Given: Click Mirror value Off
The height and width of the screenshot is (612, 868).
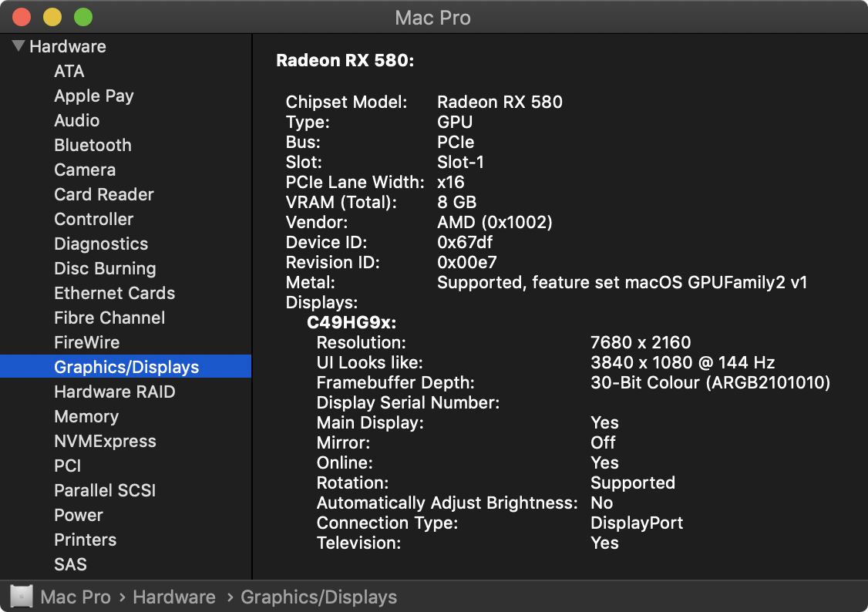Looking at the screenshot, I should click(602, 442).
